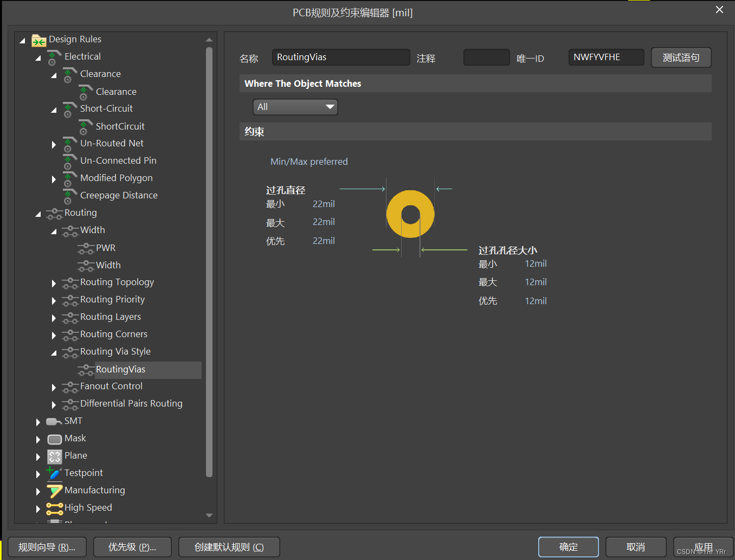Click the empty 注释 comment field
Viewport: 735px width, 560px height.
487,57
